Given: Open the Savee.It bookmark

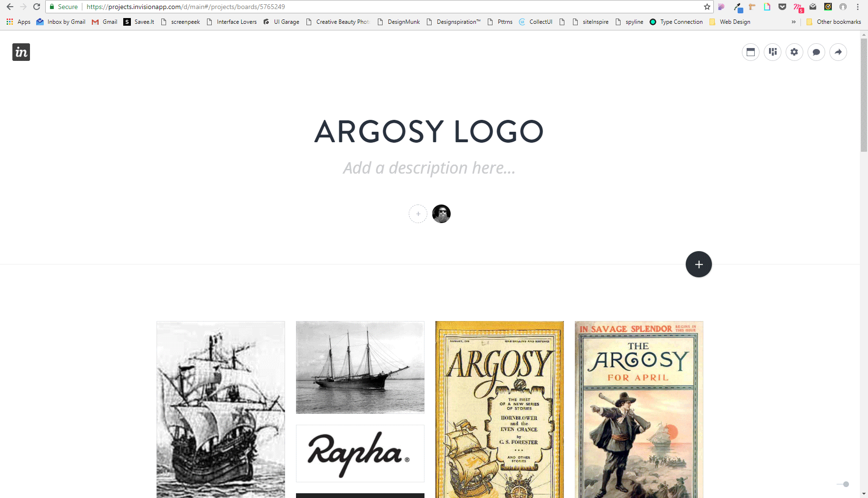Looking at the screenshot, I should 139,22.
